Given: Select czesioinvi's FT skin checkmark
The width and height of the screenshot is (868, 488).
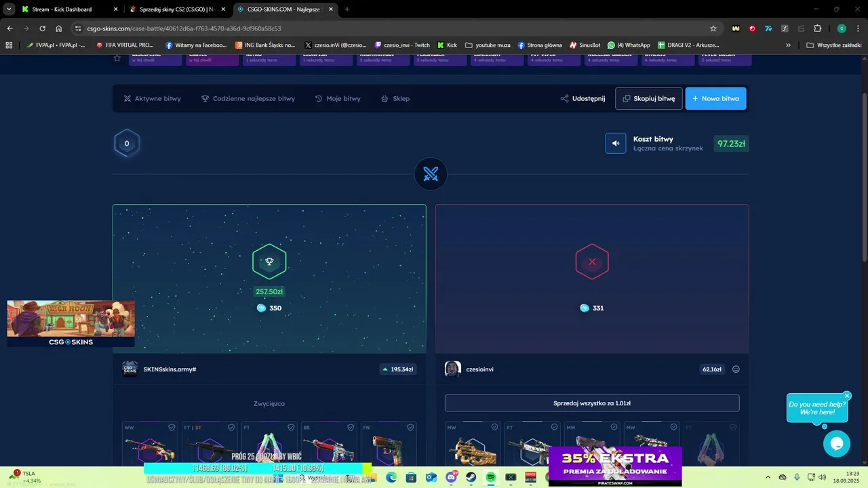Looking at the screenshot, I should click(x=554, y=427).
